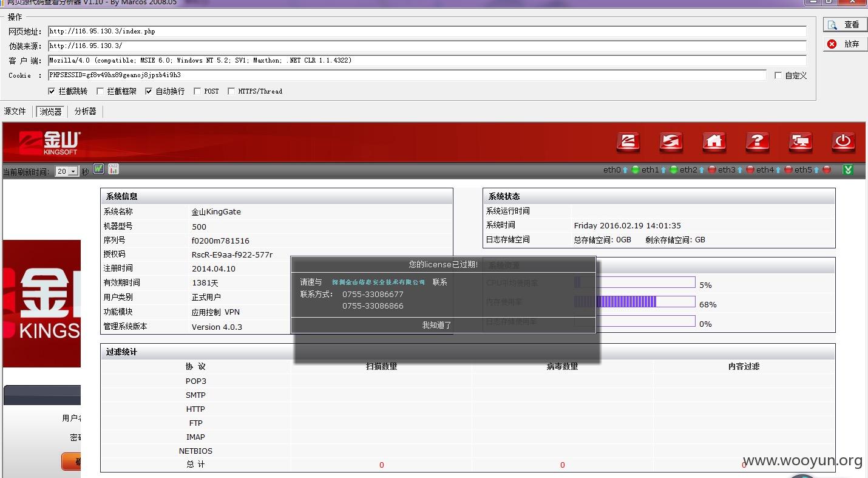This screenshot has width=868, height=478.
Task: Click the Version 4.0.3 value
Action: [217, 327]
